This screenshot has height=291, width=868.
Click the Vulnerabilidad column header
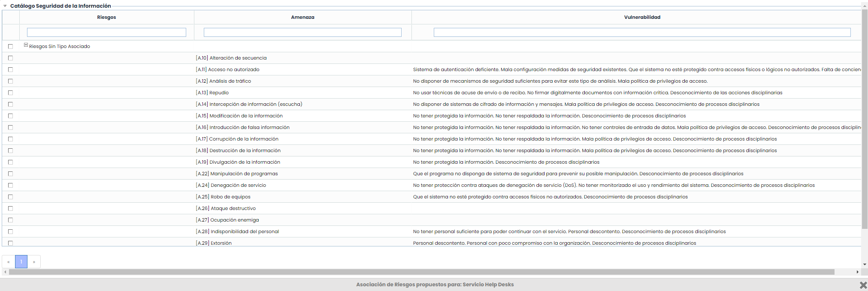642,17
